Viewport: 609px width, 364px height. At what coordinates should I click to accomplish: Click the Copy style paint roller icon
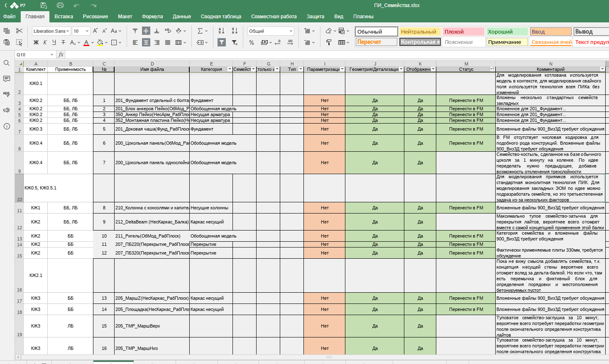tap(329, 42)
